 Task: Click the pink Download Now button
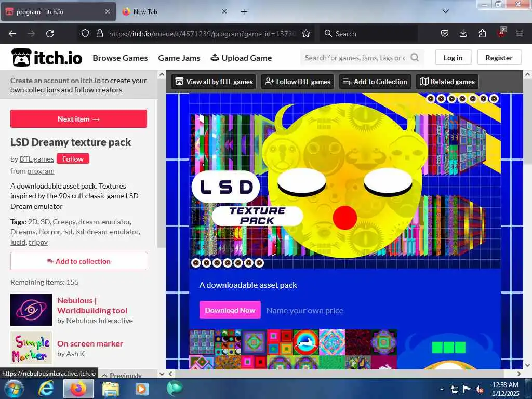coord(230,310)
